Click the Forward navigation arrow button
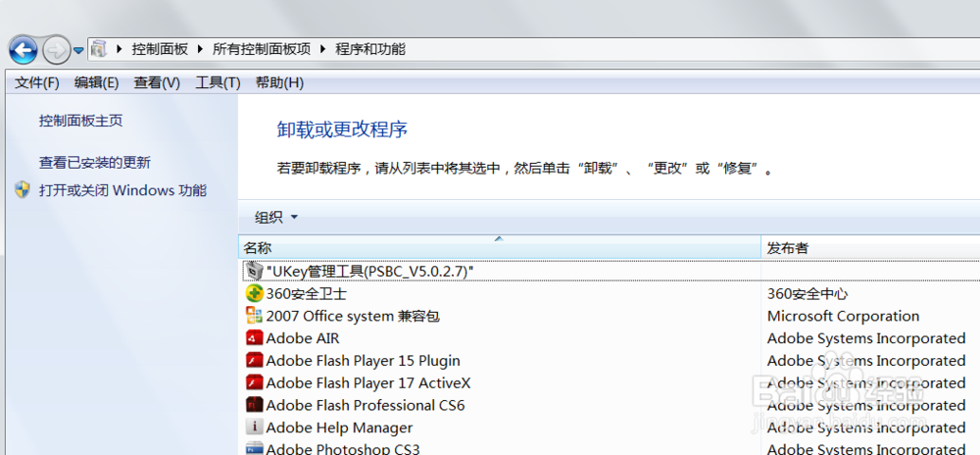Screen dimensions: 980x455 57,50
